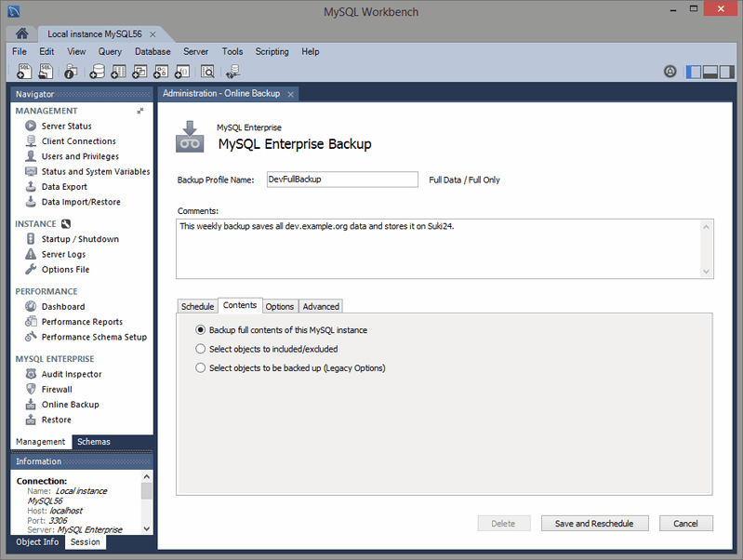This screenshot has width=743, height=560.
Task: Open the Database menu
Action: point(153,51)
